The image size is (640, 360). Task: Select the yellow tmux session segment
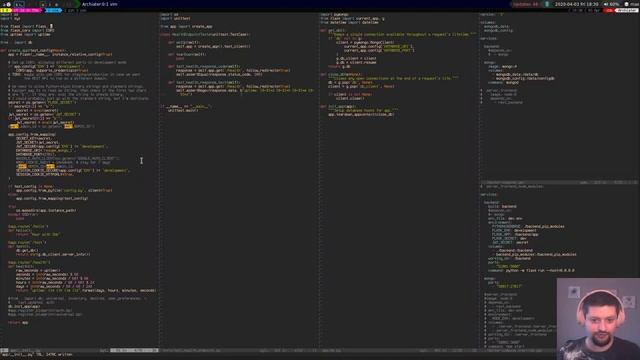point(6,10)
